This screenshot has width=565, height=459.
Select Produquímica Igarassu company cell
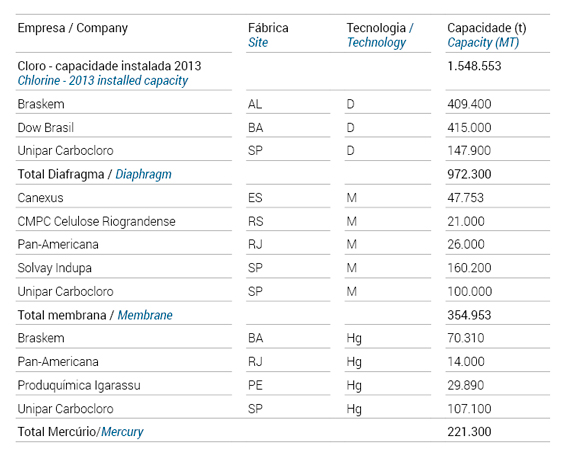79,386
